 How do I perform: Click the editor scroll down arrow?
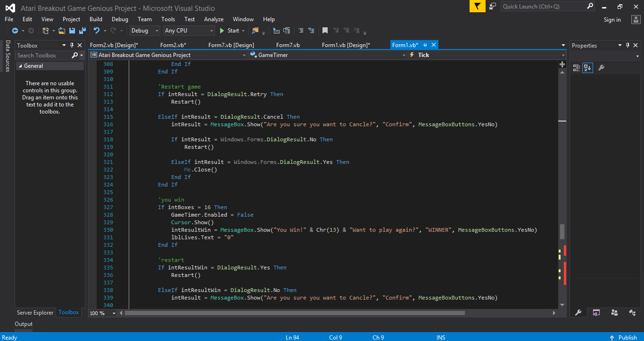(562, 304)
